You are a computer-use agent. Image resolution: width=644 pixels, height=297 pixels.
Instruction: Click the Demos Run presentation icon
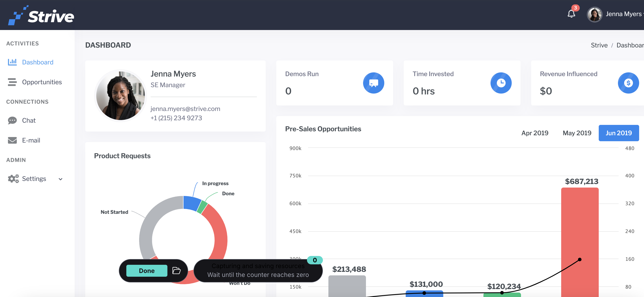(373, 83)
